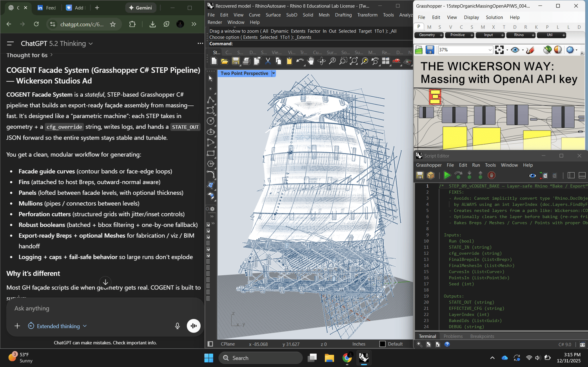
Task: Start voice dictation with microphone icon
Action: tap(177, 326)
